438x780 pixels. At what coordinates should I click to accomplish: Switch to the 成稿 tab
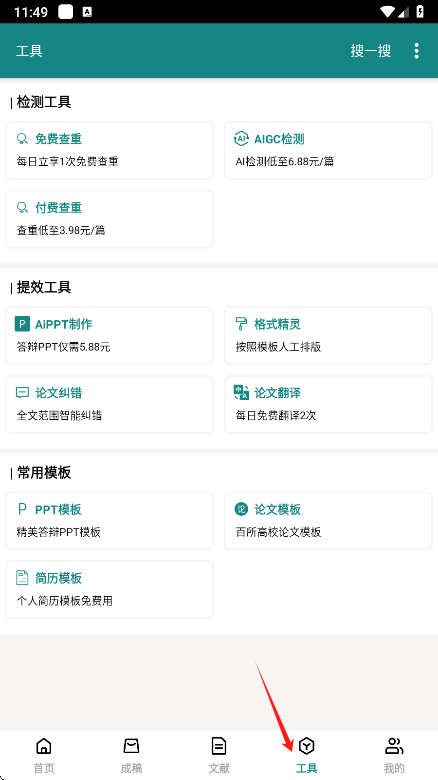[x=131, y=755]
